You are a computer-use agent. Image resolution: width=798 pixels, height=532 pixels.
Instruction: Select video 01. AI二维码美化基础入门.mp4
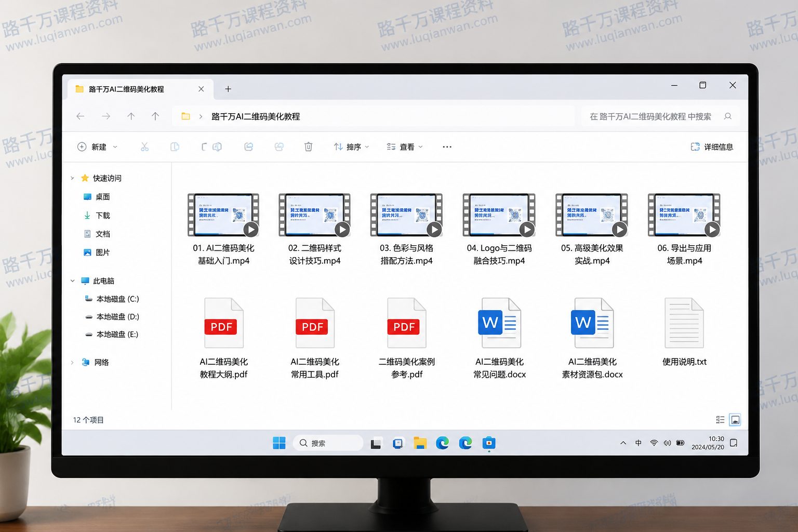[x=223, y=230]
